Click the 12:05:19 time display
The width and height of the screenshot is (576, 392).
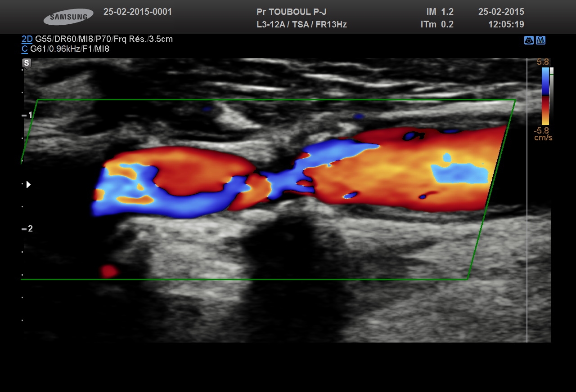click(506, 25)
